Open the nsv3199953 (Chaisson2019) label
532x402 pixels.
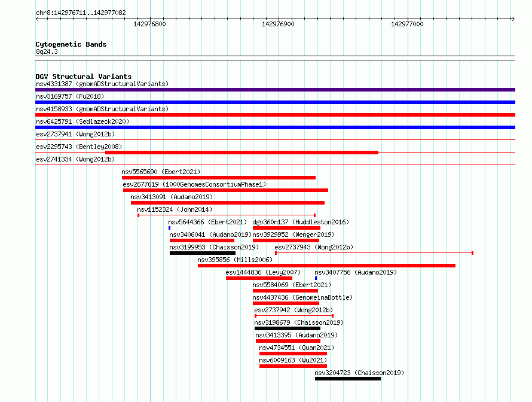[214, 247]
